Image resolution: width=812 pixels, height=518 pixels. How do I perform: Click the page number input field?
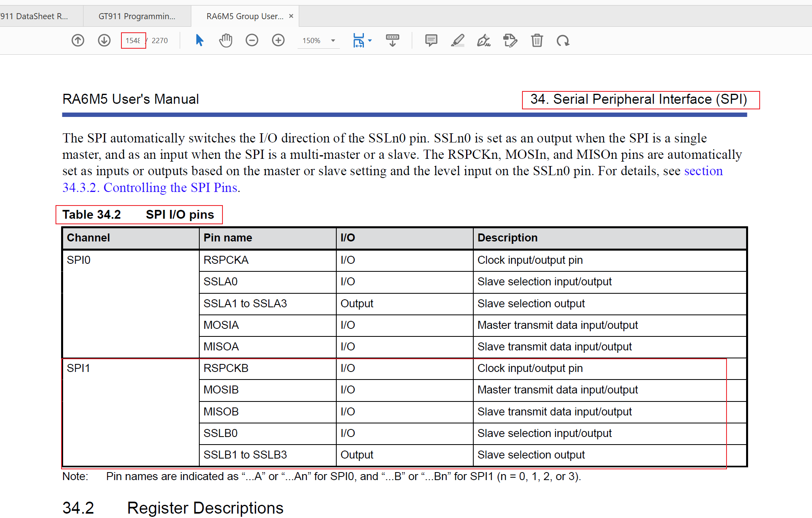pyautogui.click(x=133, y=40)
